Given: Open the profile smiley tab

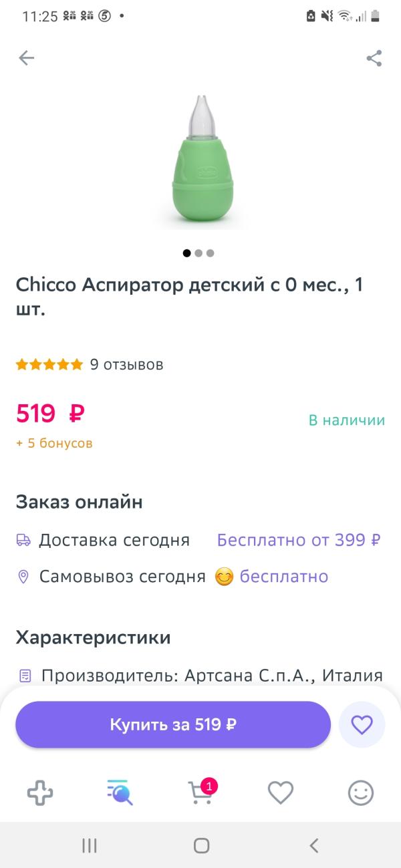Looking at the screenshot, I should [x=361, y=793].
